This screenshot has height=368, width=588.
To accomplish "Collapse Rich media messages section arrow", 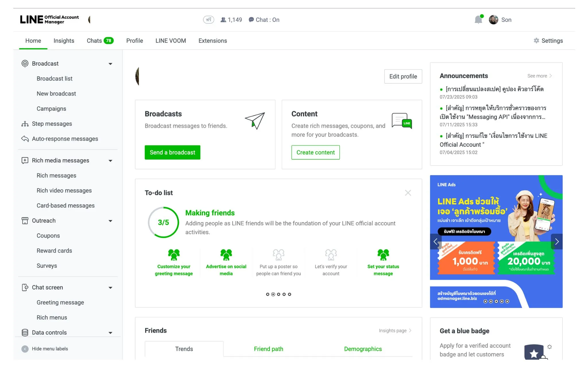I will [x=110, y=161].
